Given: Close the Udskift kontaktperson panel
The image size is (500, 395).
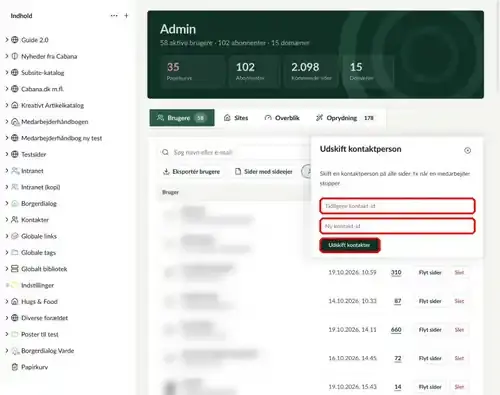Looking at the screenshot, I should pyautogui.click(x=468, y=150).
